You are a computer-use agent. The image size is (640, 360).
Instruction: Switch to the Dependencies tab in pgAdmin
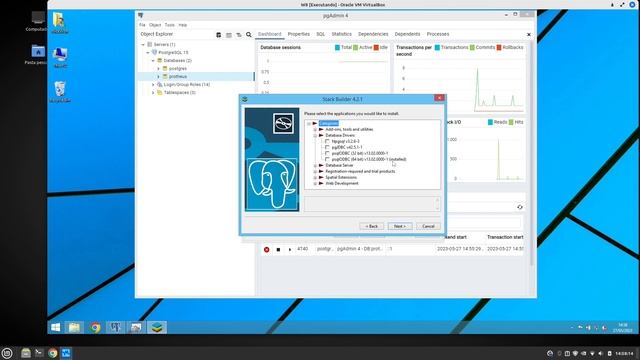(x=373, y=34)
